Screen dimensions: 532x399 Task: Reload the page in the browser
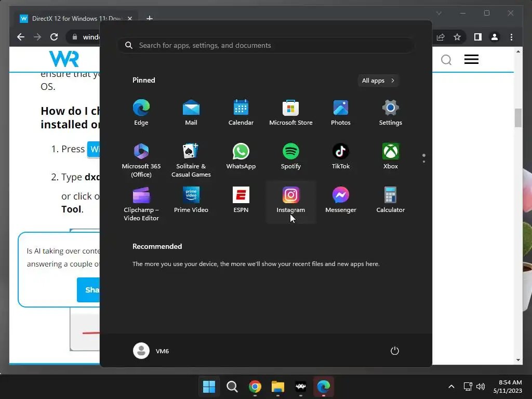coord(54,37)
